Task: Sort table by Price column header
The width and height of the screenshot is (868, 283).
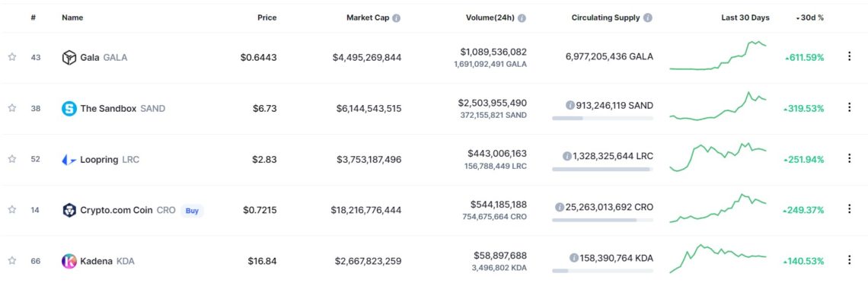Action: pyautogui.click(x=266, y=17)
